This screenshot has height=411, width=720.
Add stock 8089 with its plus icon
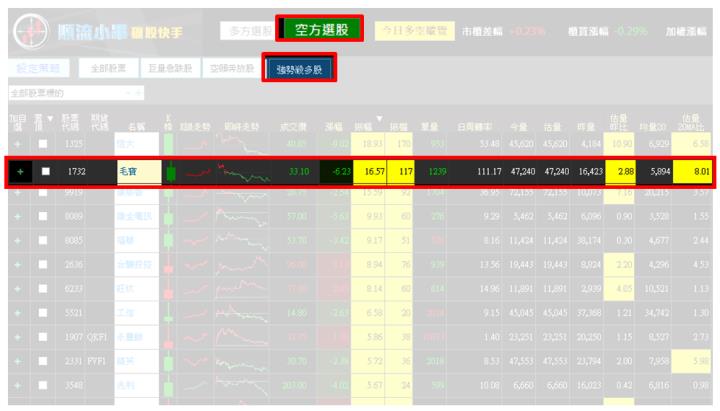tap(17, 215)
